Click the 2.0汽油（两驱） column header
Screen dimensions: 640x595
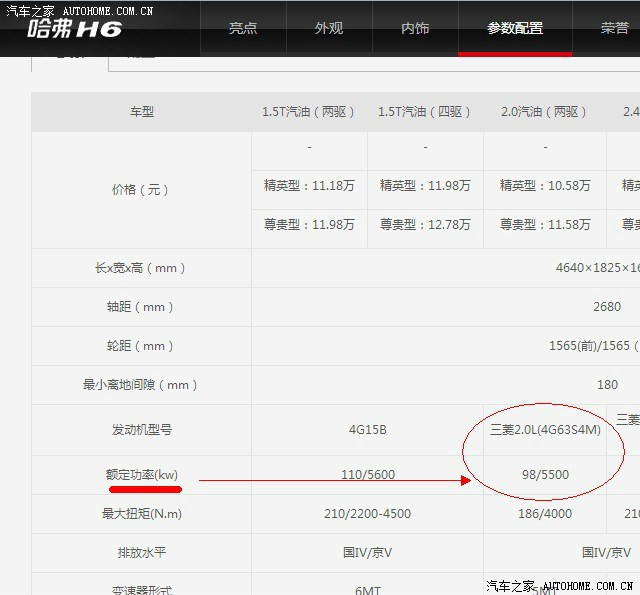[x=545, y=112]
